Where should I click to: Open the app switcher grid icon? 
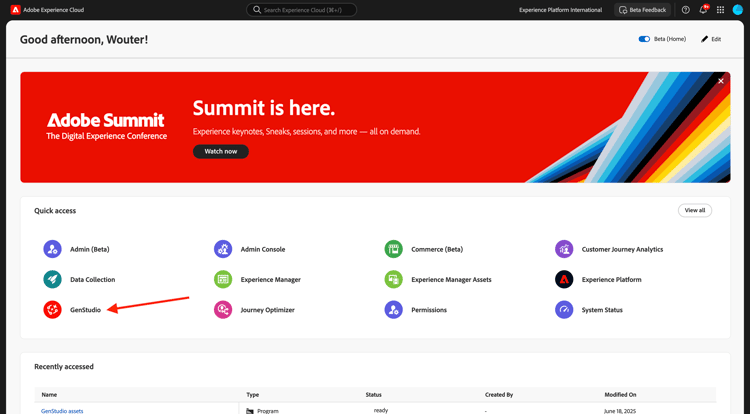tap(720, 10)
